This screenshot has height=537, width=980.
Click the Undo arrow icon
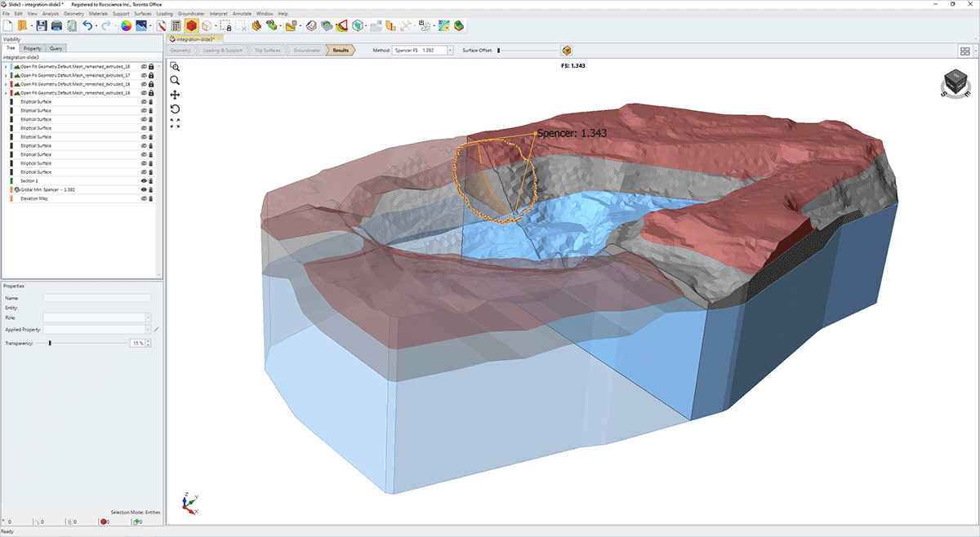point(87,26)
